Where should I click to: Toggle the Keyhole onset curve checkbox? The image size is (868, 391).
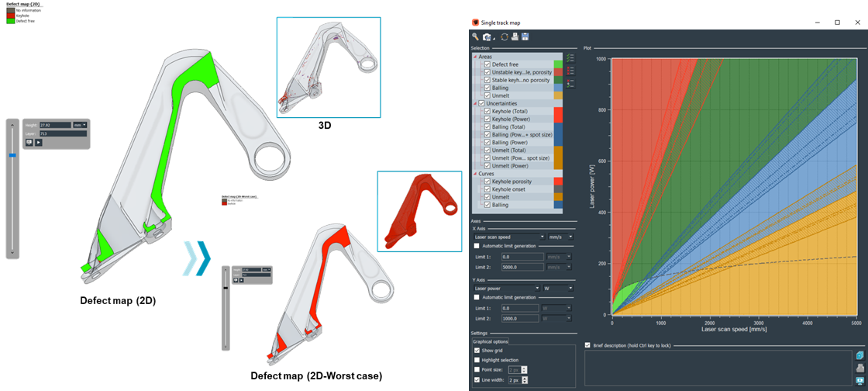487,189
